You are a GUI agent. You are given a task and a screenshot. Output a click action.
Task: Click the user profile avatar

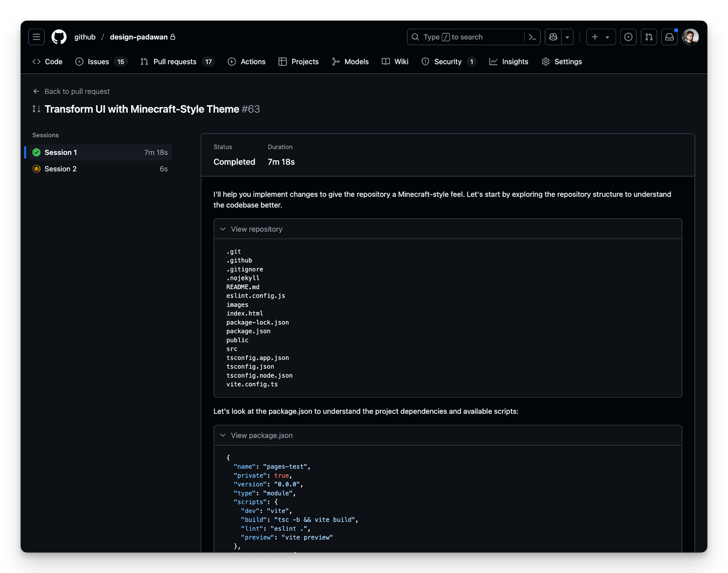pyautogui.click(x=690, y=37)
